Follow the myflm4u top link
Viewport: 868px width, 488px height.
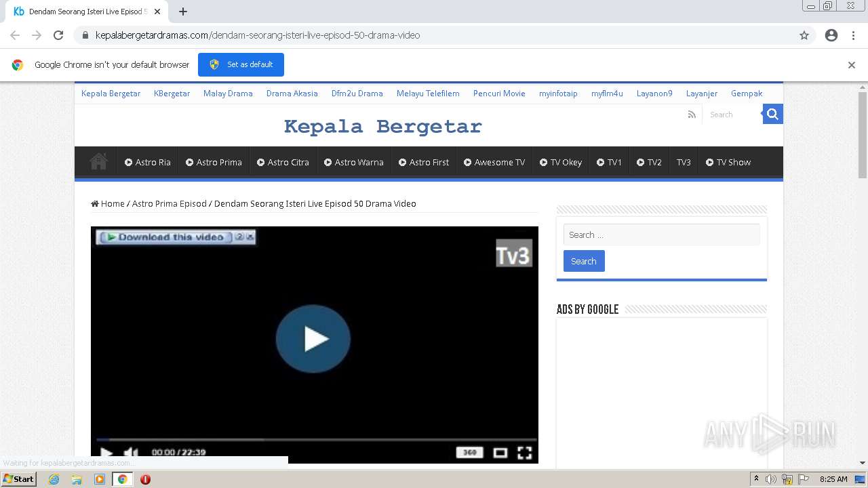click(x=607, y=94)
